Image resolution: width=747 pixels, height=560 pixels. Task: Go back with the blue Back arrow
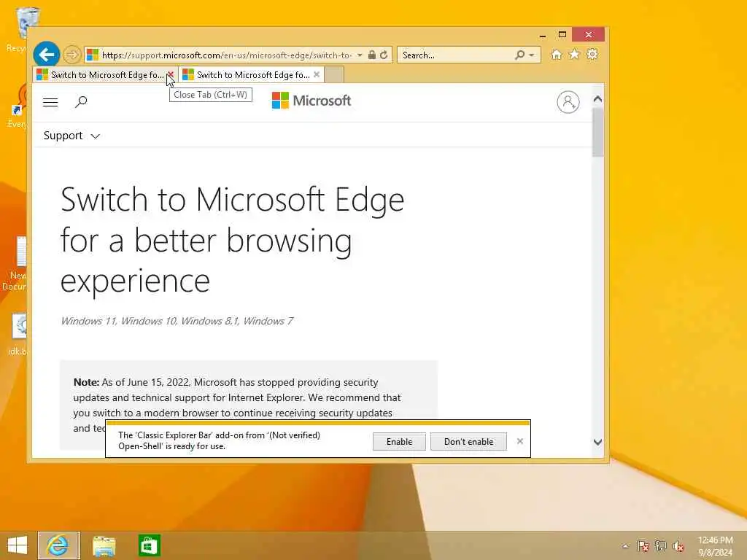(x=46, y=55)
